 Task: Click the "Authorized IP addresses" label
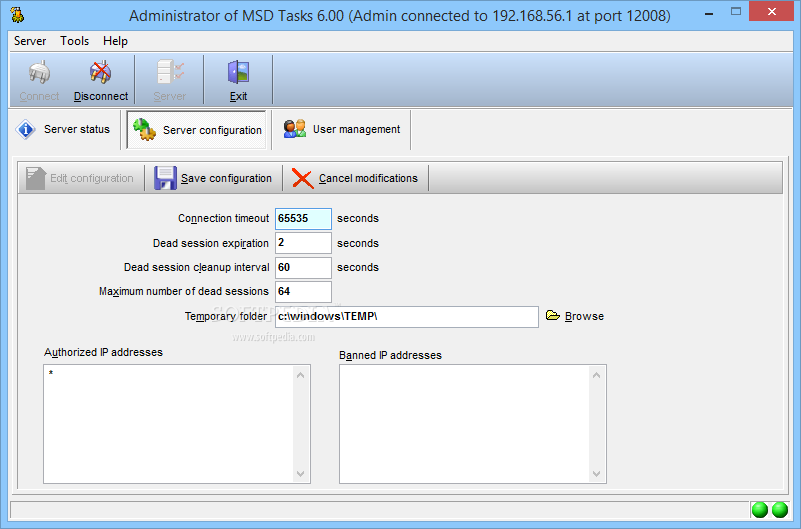[103, 352]
